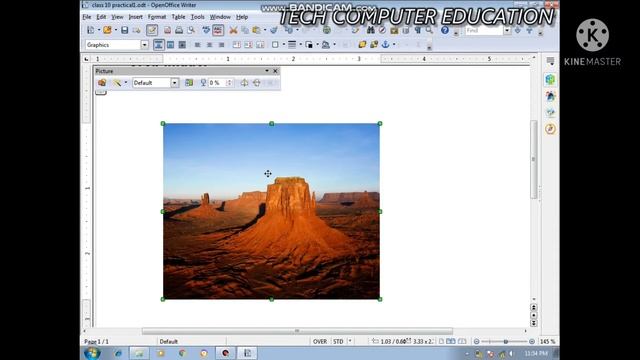Image resolution: width=640 pixels, height=360 pixels.
Task: Click Send to Back icon
Action: pyautogui.click(x=373, y=45)
